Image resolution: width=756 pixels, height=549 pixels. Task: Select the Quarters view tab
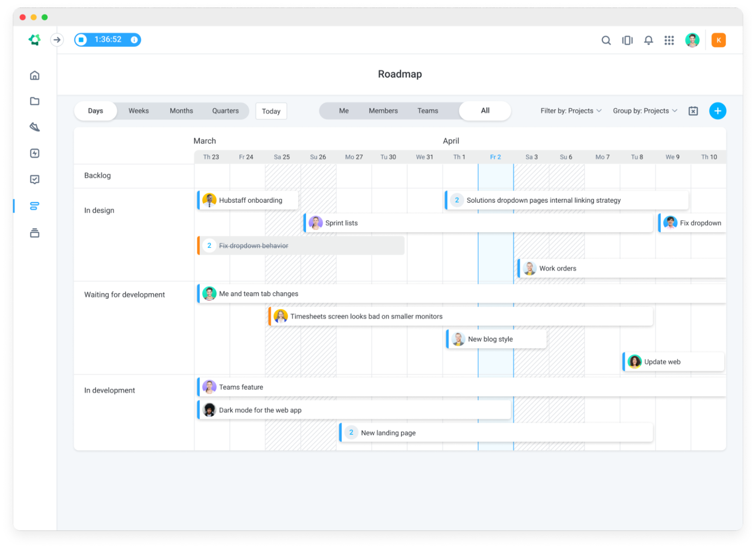[x=225, y=111]
